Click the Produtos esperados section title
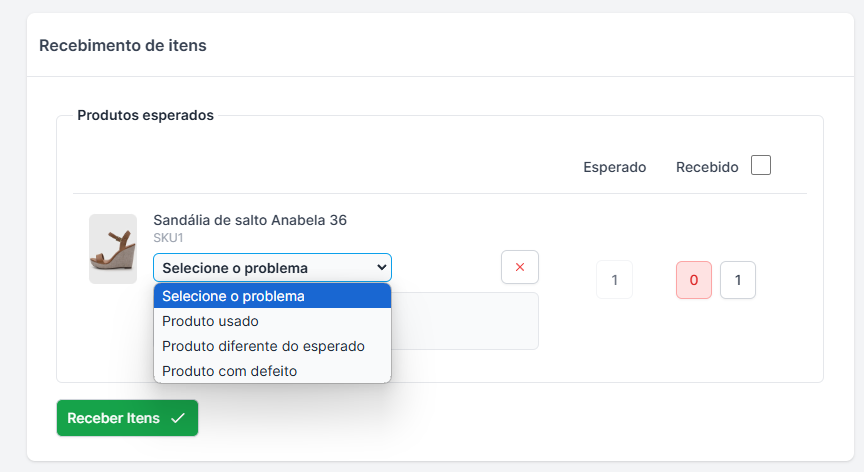Viewport: 864px width, 472px height. (x=145, y=115)
